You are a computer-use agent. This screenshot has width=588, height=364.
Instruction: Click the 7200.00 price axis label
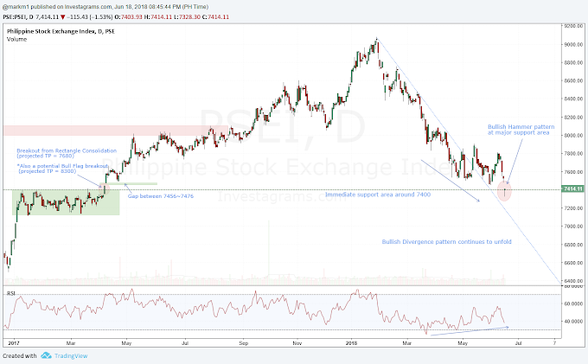click(x=574, y=208)
